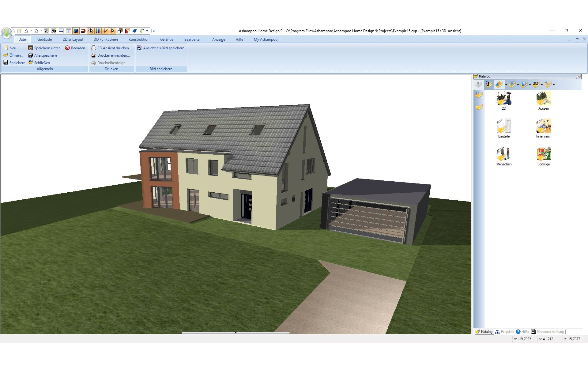
Task: Open new 3D view from quick toolbar
Action: [54, 31]
